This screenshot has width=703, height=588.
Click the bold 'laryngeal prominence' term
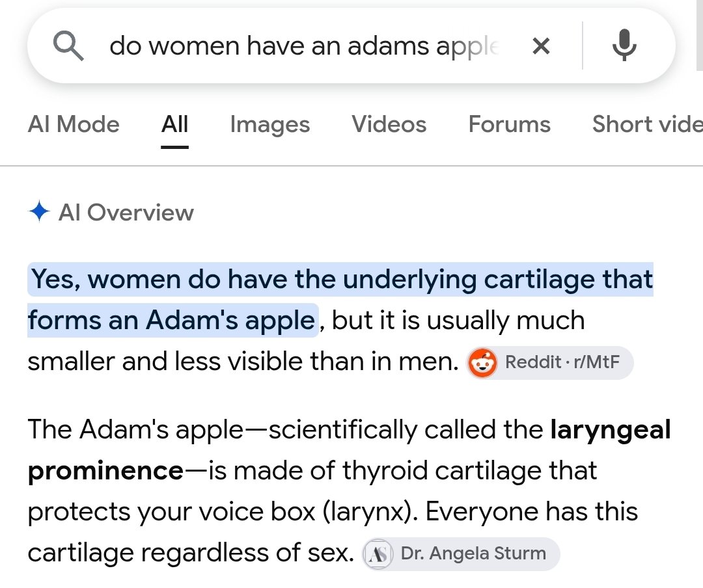pyautogui.click(x=350, y=450)
